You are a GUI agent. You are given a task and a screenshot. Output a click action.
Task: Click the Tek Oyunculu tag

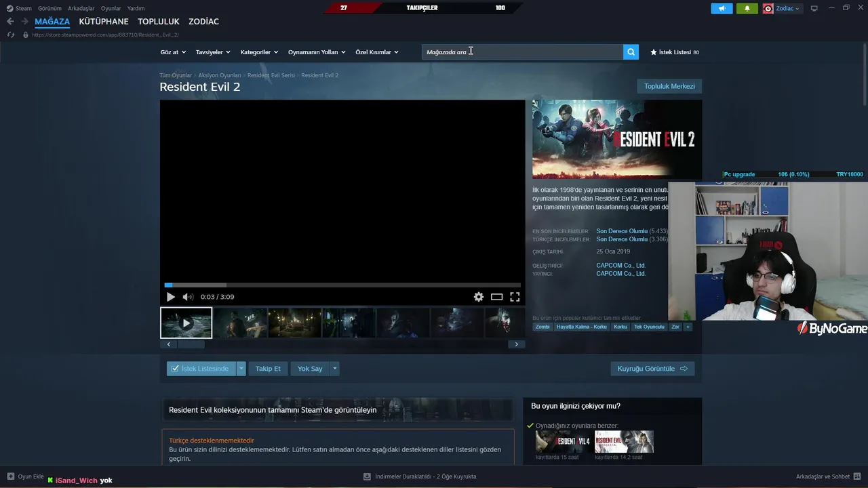pyautogui.click(x=649, y=327)
